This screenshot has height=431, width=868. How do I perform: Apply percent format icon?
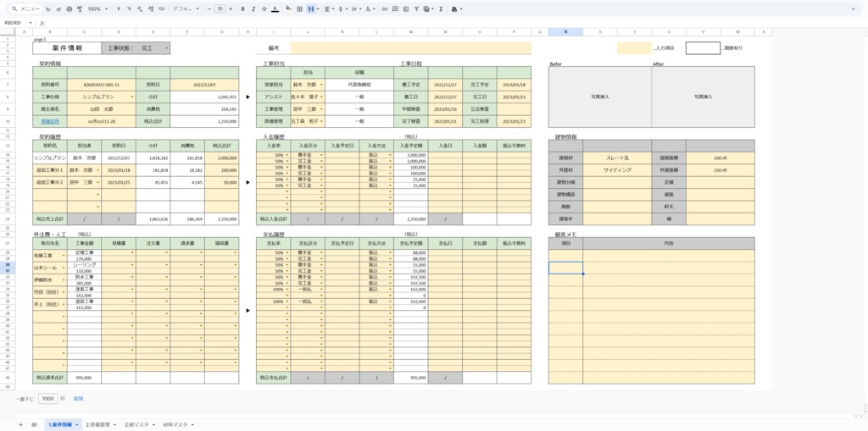[x=129, y=8]
